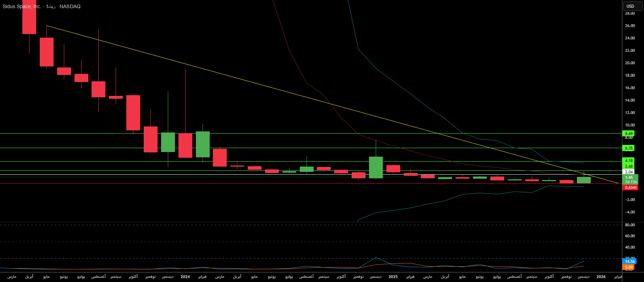Click the latest green candle near 1.65
This screenshot has height=282, width=644.
(x=584, y=180)
